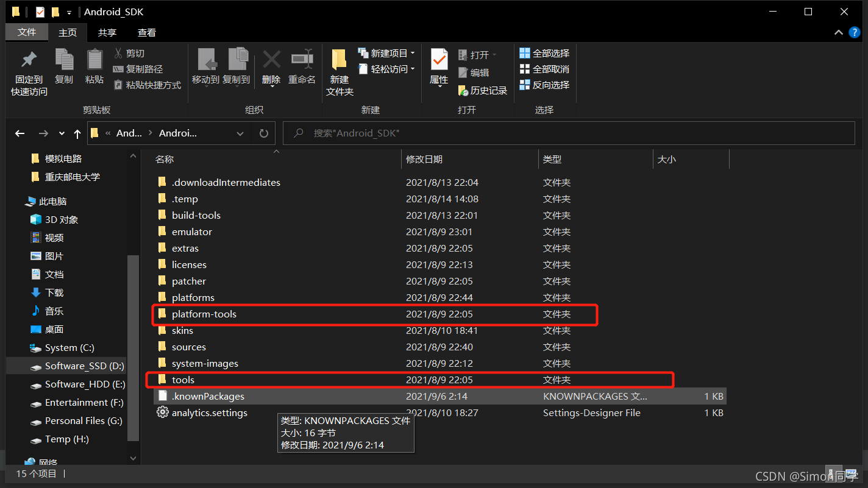Screen dimensions: 868x488
Task: Click the sidebar scroll down arrow
Action: point(133,458)
